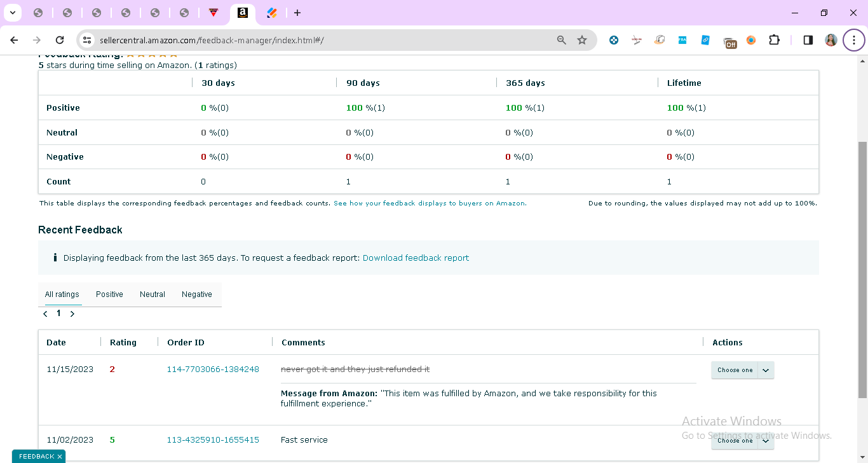The width and height of the screenshot is (868, 463).
Task: Switch to the Positive feedback tab
Action: pyautogui.click(x=109, y=294)
